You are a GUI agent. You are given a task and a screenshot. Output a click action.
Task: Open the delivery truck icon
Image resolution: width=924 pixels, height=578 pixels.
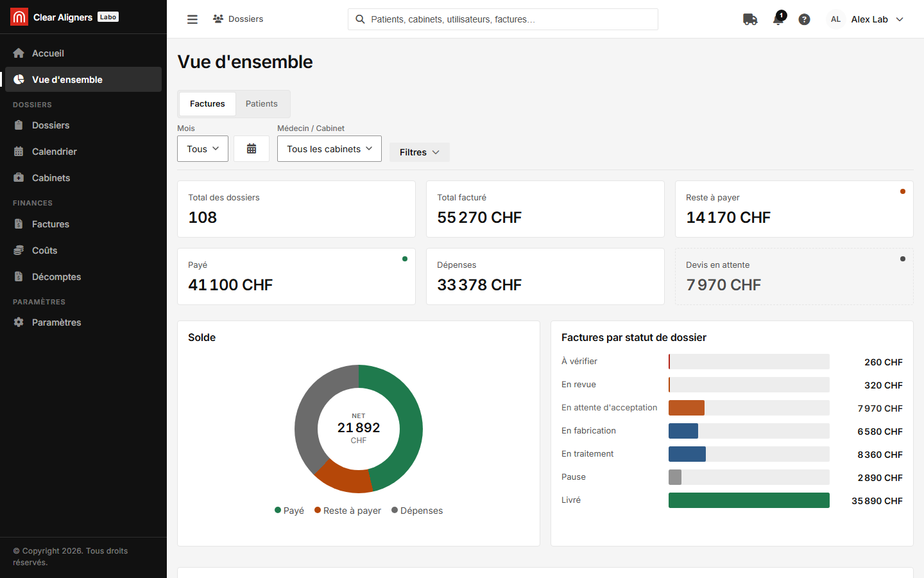point(750,19)
